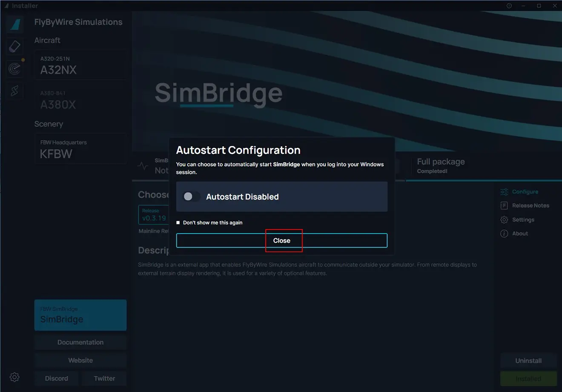Select the Release v0.3.19 version box
562x392 pixels.
point(153,215)
